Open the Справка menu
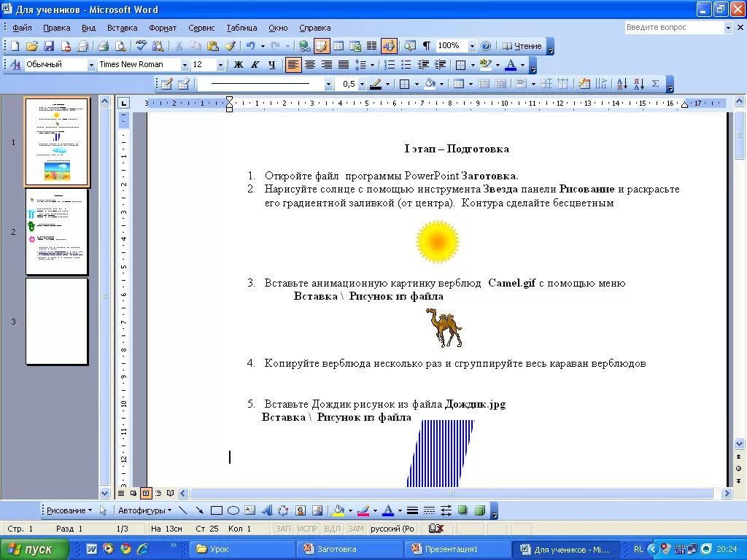Image resolution: width=747 pixels, height=560 pixels. point(315,28)
